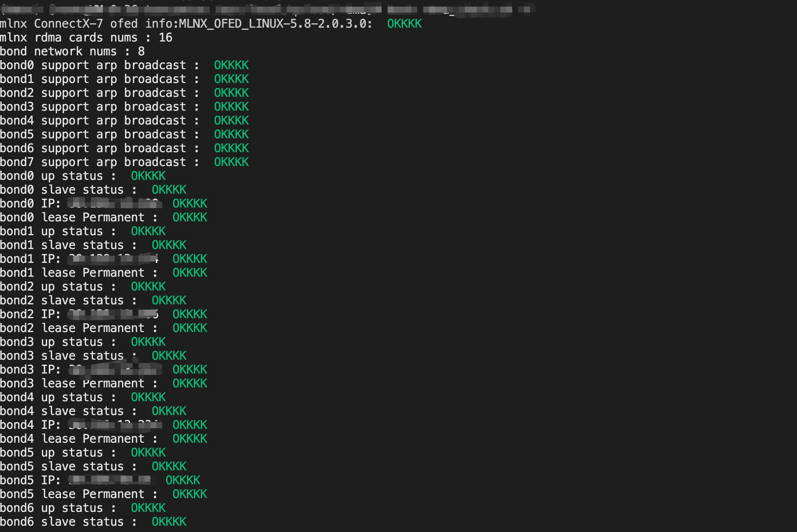Click OKKKK next to bond2 up status
The height and width of the screenshot is (532, 797).
click(148, 287)
